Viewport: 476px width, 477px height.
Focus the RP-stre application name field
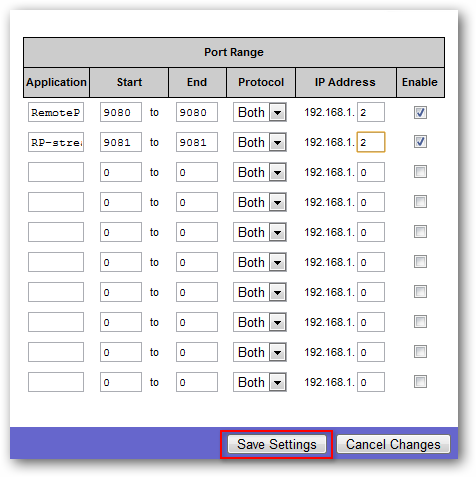pyautogui.click(x=56, y=142)
